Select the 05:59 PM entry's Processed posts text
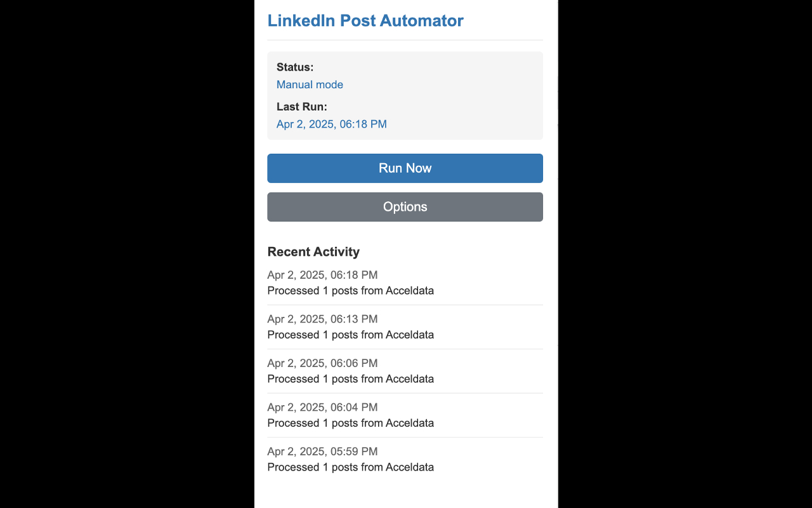 click(x=350, y=467)
